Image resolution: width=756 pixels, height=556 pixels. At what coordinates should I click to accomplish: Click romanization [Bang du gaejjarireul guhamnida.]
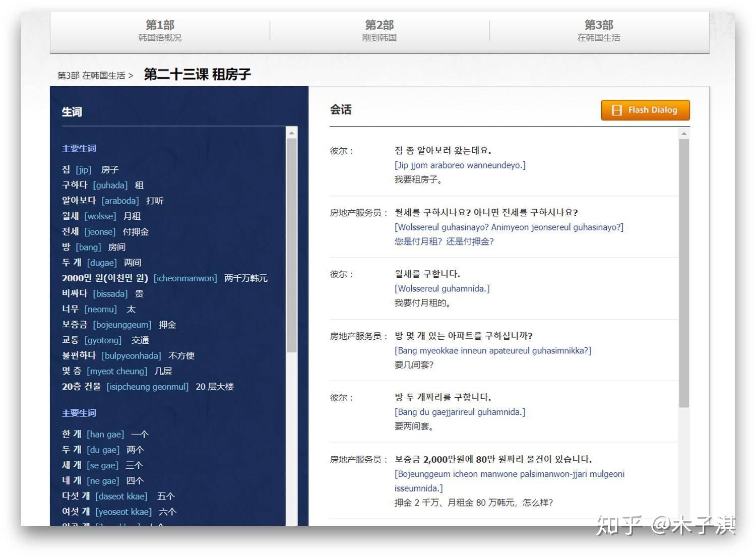tap(459, 412)
